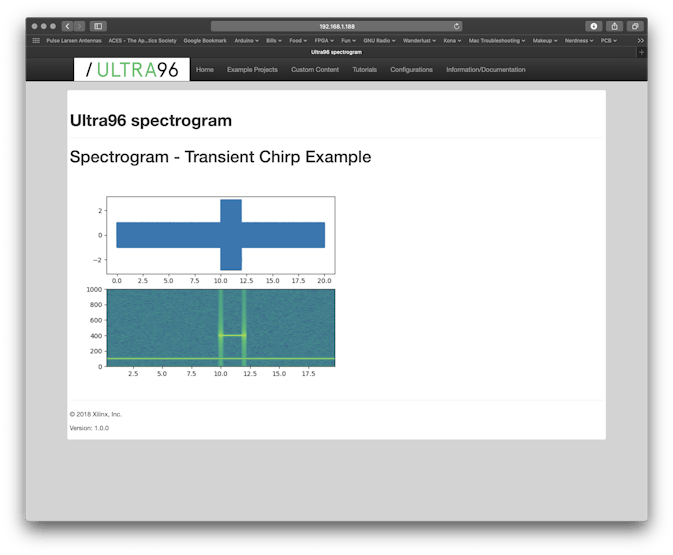Image resolution: width=673 pixels, height=555 pixels.
Task: Expand the Makeup bookmarks folder
Action: click(x=545, y=40)
